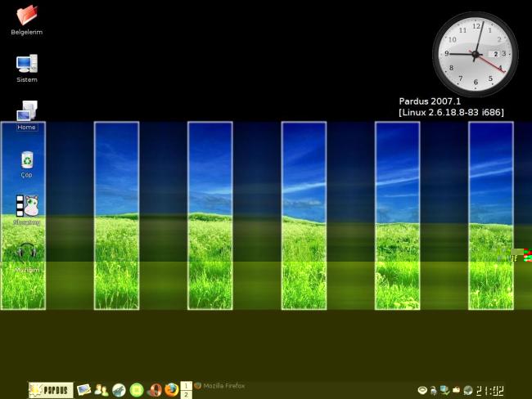Viewport: 532px width, 399px height.
Task: Switch to virtual desktop 1 in pager
Action: click(186, 385)
